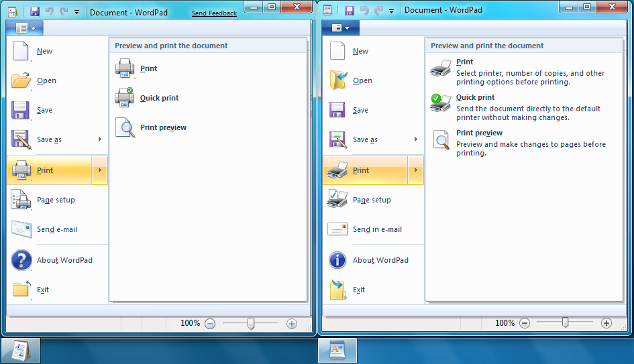Viewport: 634px width, 364px height.
Task: Open Customize Quick Access dropdown in right window
Action: coord(391,11)
